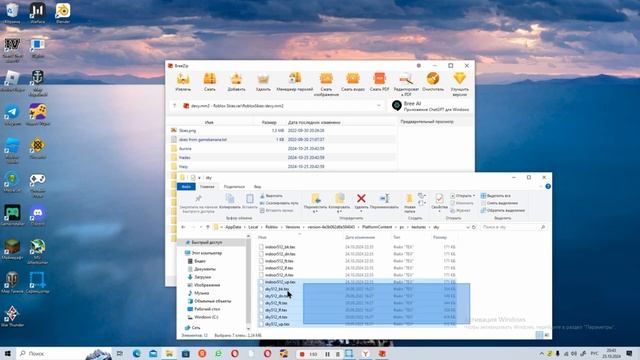Click Invert selection in the ribbon
This screenshot has height=360, width=640.
[502, 211]
